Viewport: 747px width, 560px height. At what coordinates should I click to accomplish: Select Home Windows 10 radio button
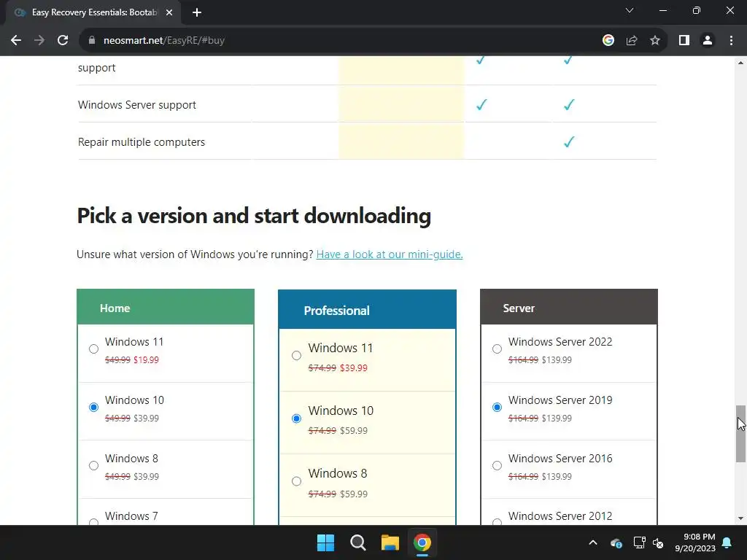coord(94,407)
